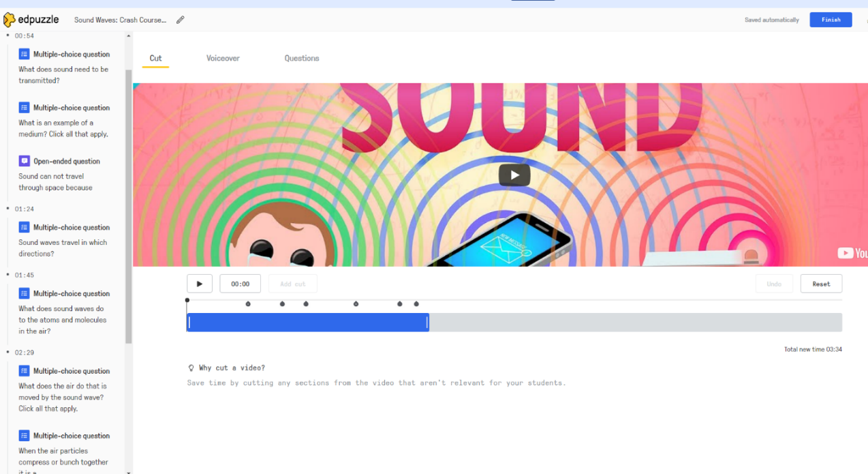Select 'What does sound waves do to the atoms' question
The image size is (868, 474).
(x=63, y=320)
